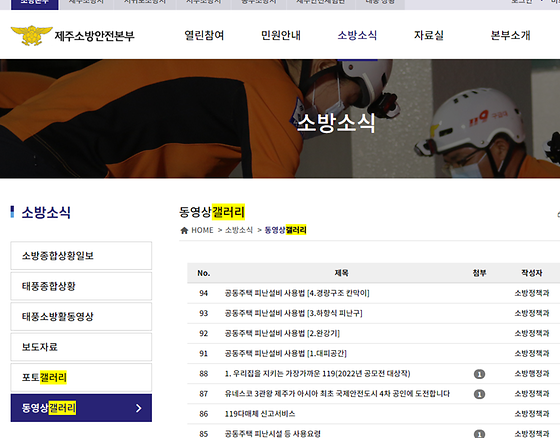Open 포토갤러리 in the sidebar

[81, 378]
